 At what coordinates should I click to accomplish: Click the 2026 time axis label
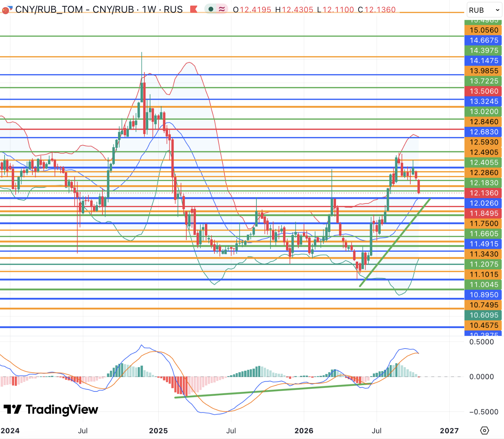(x=304, y=431)
